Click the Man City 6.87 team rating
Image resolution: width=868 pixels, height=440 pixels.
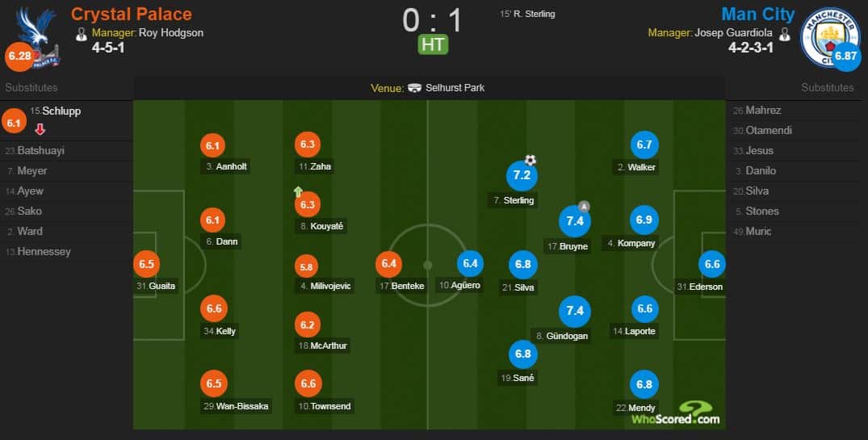(x=846, y=56)
